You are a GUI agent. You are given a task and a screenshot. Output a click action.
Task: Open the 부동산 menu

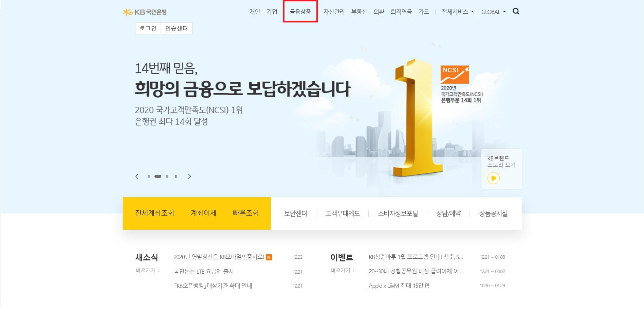pos(359,12)
